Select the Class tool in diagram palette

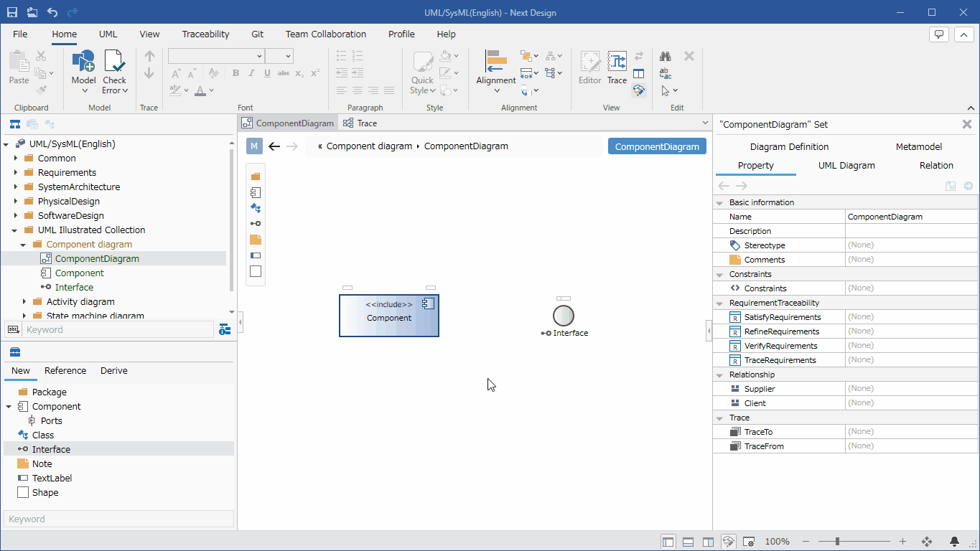256,208
